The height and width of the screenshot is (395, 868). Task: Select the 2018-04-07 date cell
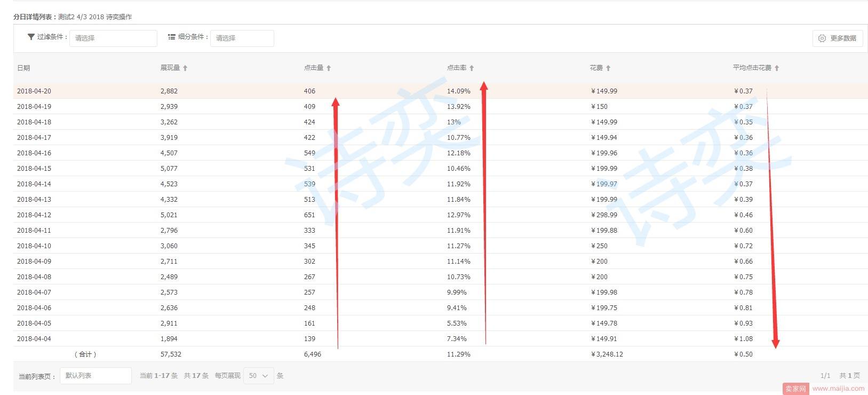pos(34,293)
